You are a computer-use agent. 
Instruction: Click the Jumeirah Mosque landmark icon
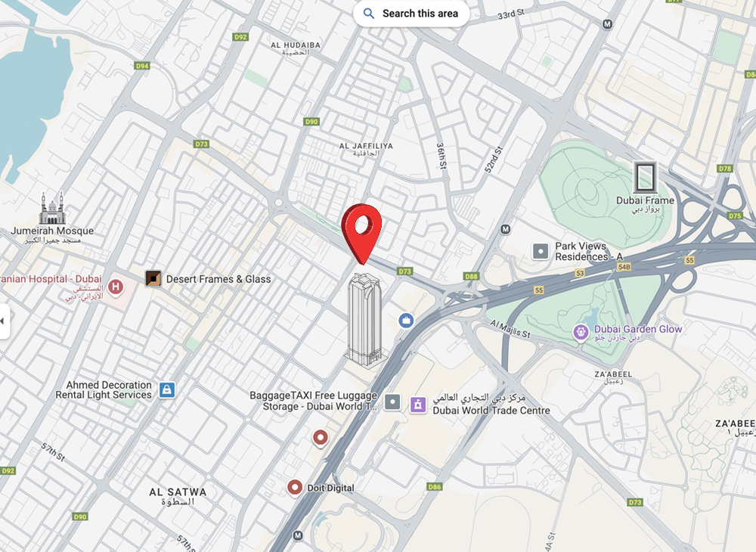[52, 208]
